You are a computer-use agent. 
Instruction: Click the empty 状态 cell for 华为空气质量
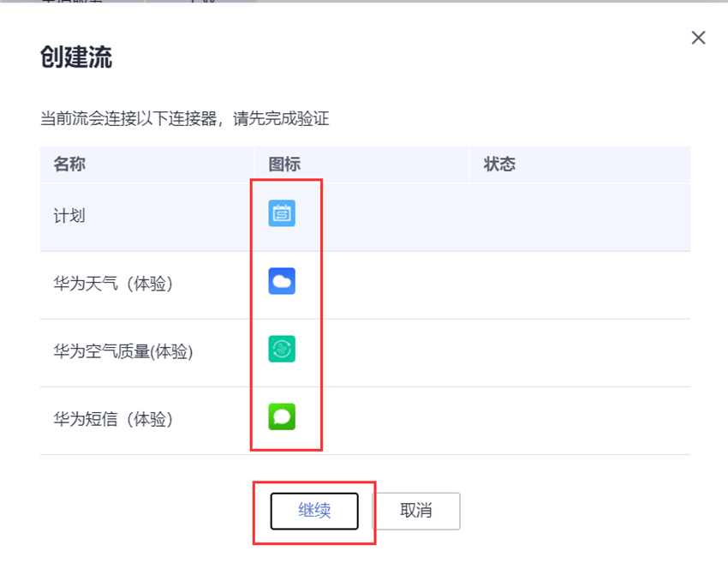click(580, 351)
